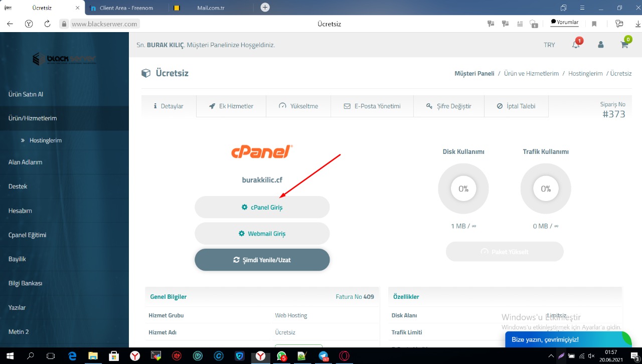Click the Müşteri Paneli breadcrumb link
Screen dimensions: 642x364
[x=474, y=73]
